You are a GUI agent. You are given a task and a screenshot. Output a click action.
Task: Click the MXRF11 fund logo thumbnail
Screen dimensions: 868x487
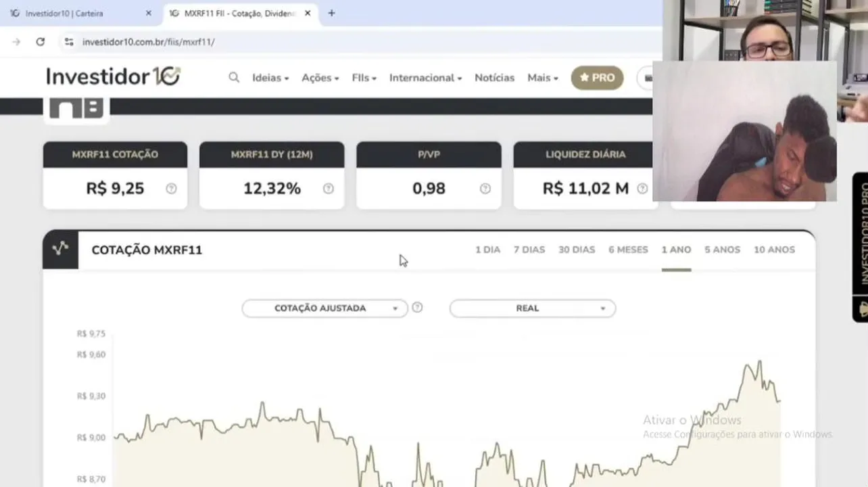click(76, 110)
